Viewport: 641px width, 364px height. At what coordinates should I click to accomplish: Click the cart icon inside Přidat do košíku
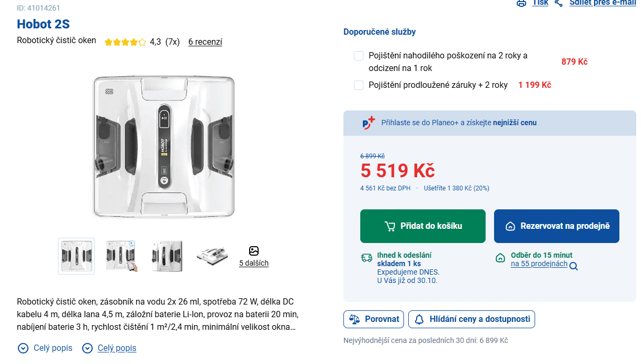pyautogui.click(x=390, y=226)
